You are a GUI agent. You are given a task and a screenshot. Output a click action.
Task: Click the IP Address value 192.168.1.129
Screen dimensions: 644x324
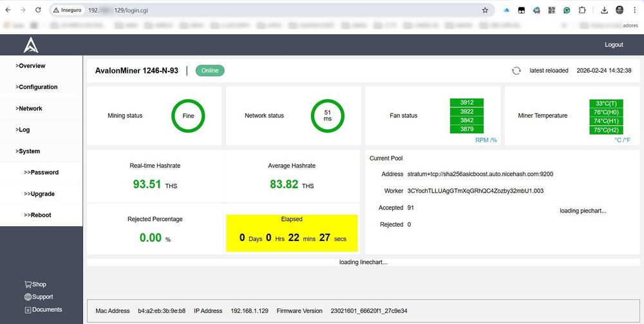click(249, 311)
